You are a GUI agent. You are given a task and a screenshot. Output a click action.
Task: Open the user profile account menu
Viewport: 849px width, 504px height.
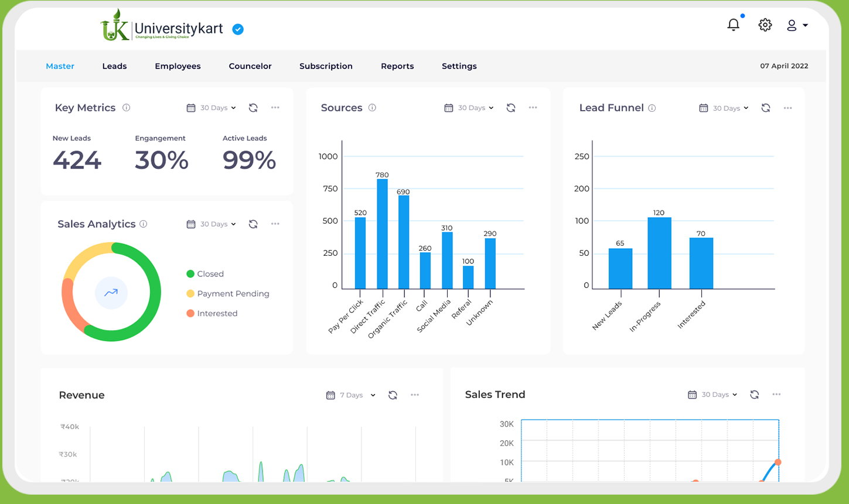[797, 25]
